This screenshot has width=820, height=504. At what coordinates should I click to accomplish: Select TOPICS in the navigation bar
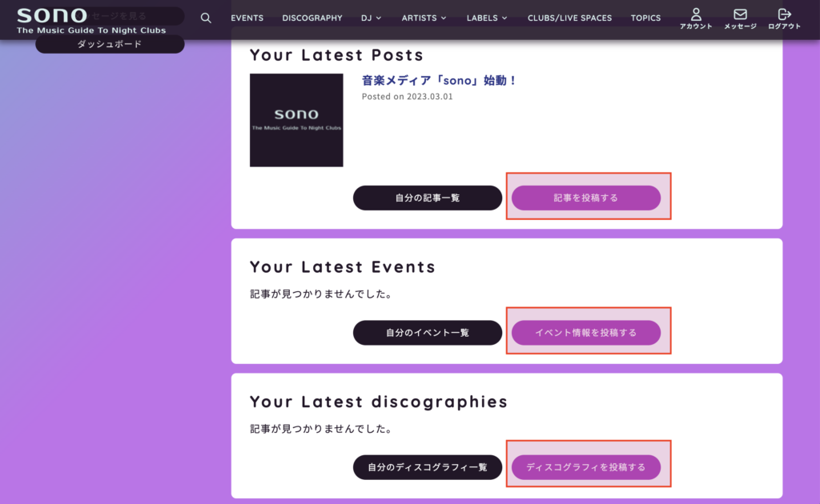tap(645, 18)
